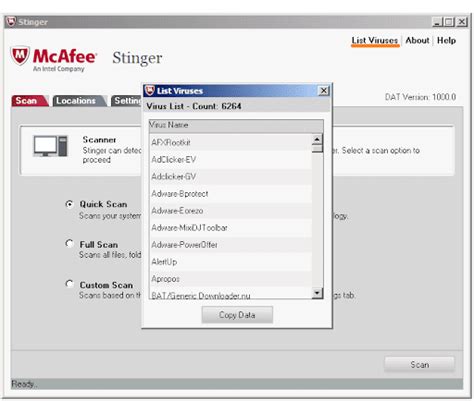
Task: Click the virus list scroll up arrow
Action: [317, 139]
